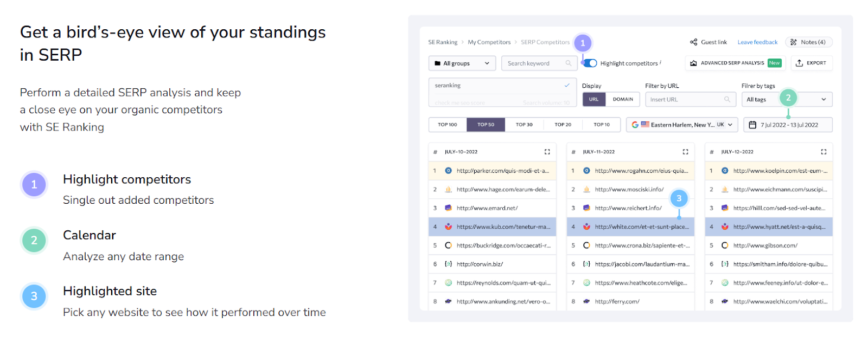Viewport: 868px width, 349px height.
Task: Switch display to DOMAIN mode
Action: pyautogui.click(x=623, y=99)
